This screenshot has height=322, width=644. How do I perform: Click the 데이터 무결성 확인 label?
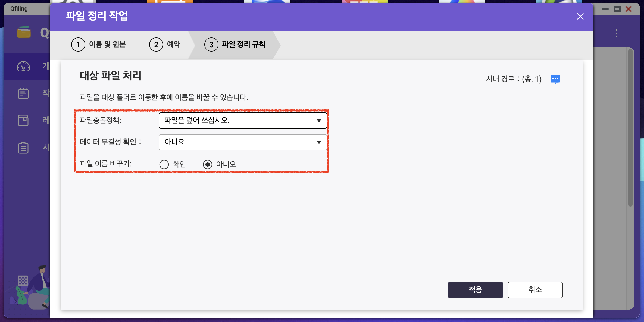[111, 142]
